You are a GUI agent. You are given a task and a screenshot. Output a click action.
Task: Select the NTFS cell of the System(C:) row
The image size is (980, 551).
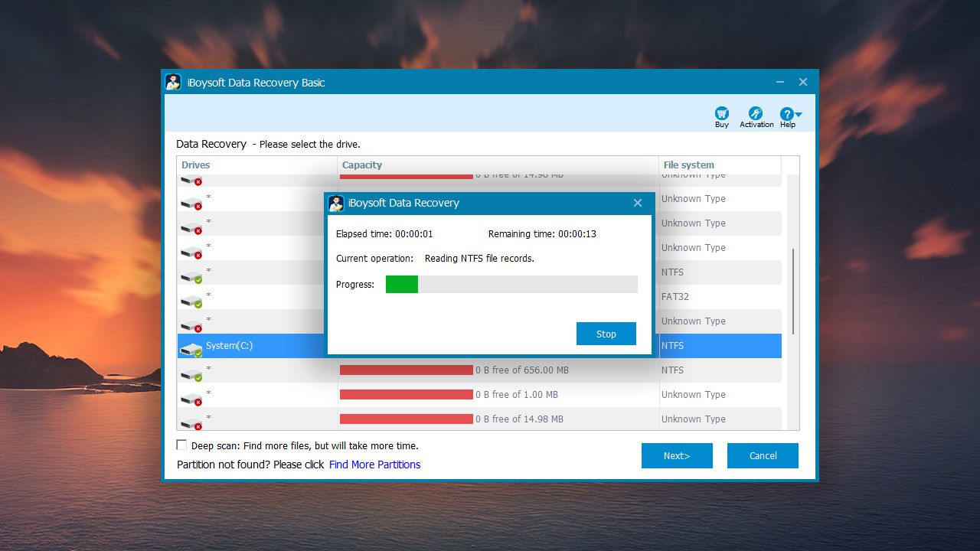(x=720, y=346)
